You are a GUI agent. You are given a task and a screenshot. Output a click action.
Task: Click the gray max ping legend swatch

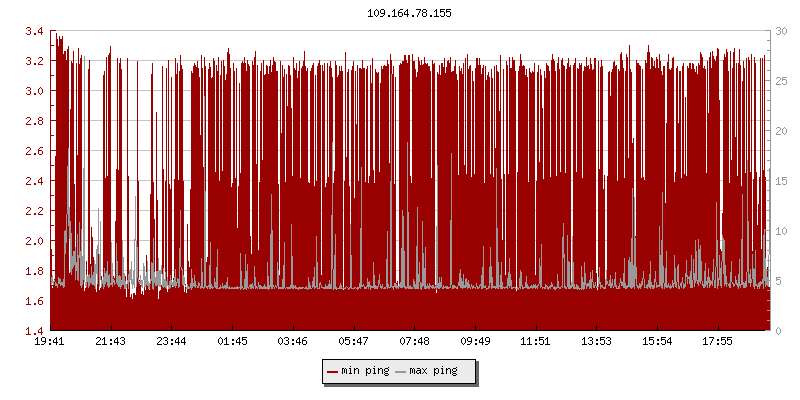pos(401,371)
